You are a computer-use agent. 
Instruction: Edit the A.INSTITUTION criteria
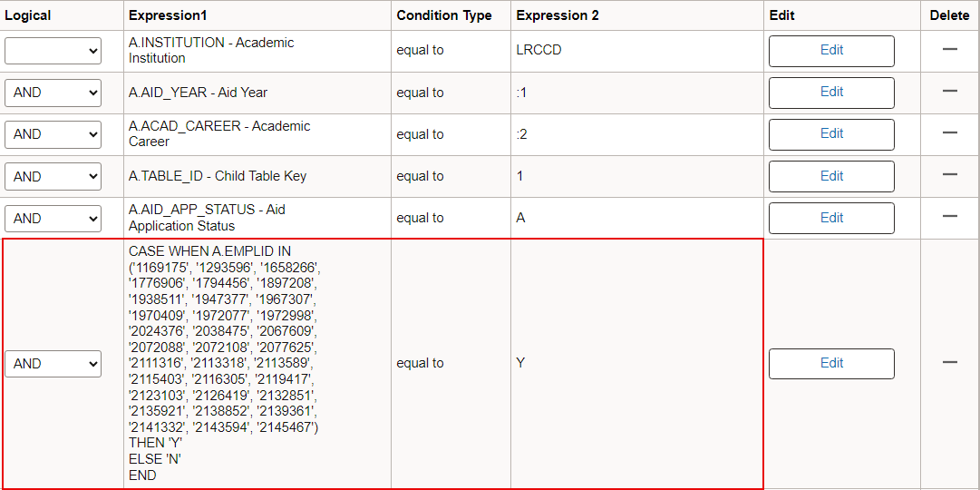pos(831,51)
